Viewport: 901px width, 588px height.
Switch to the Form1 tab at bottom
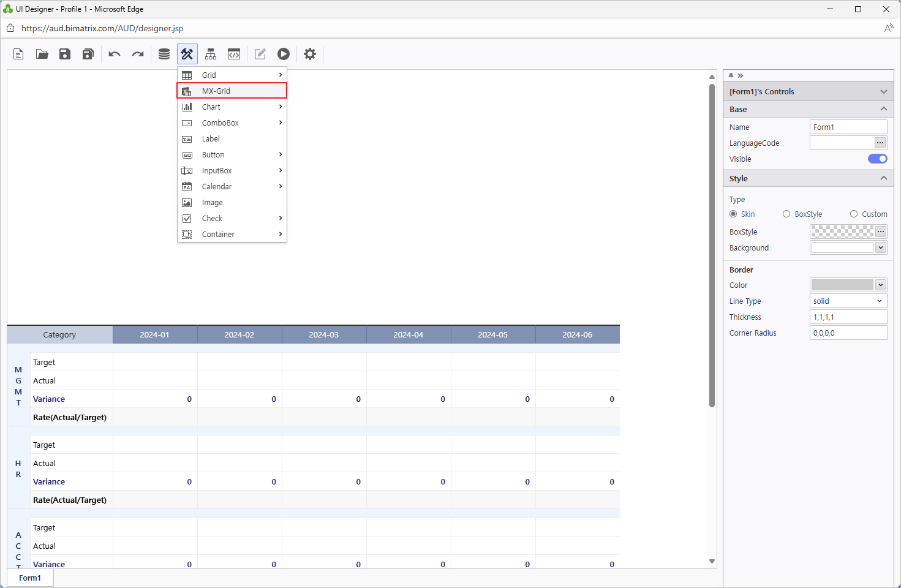[x=29, y=578]
